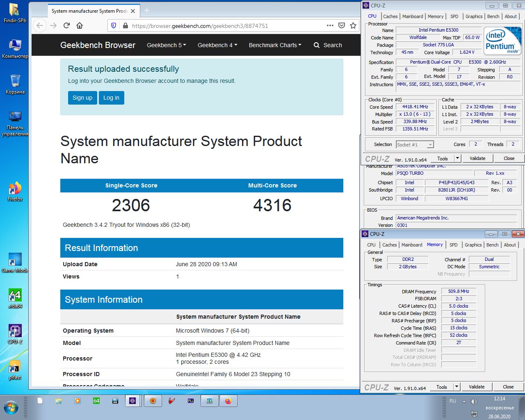Screen dimensions: 525x420
Task: Show hidden system tray icons
Action: pyautogui.click(x=464, y=402)
